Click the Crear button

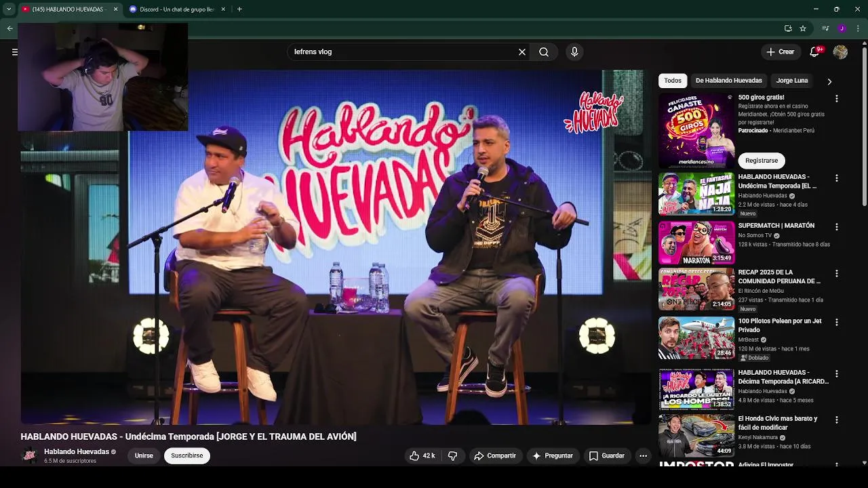781,52
